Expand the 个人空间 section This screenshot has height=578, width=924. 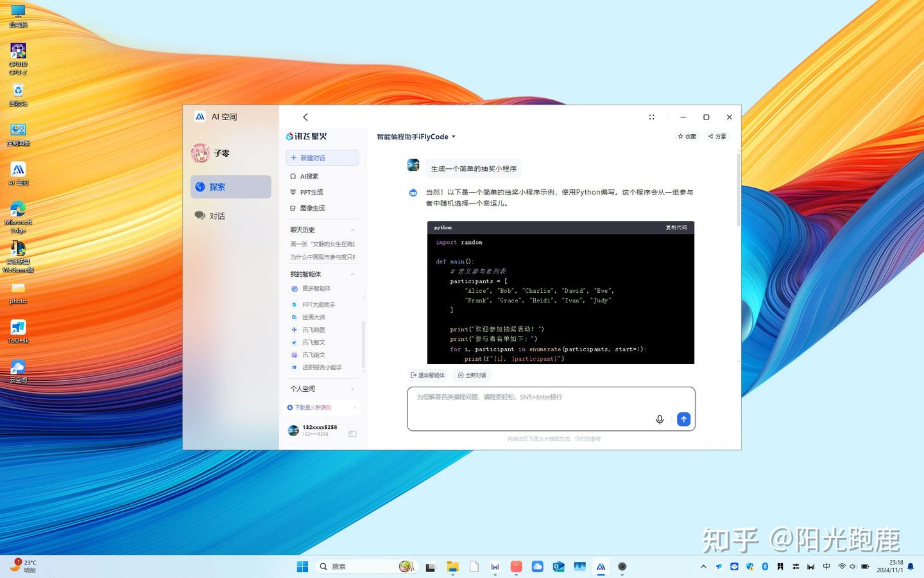352,389
